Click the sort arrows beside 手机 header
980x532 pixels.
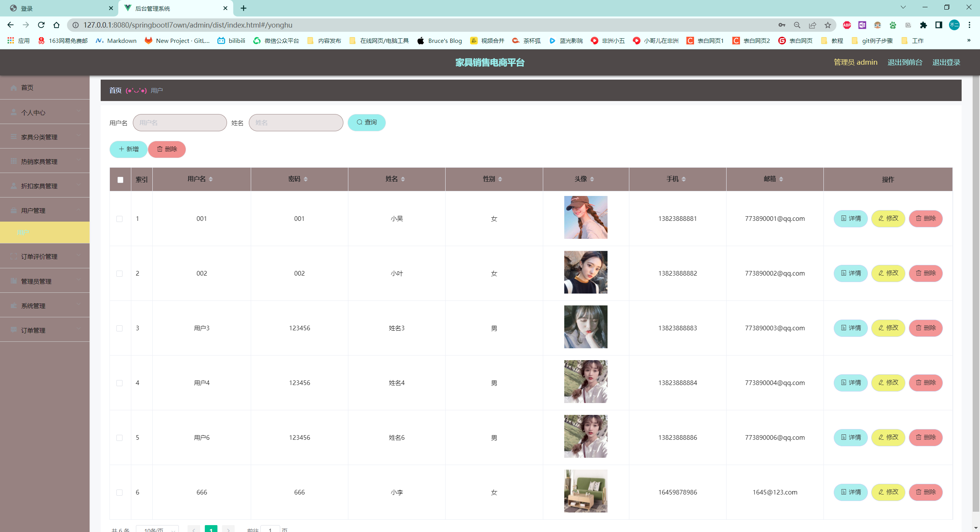(684, 179)
